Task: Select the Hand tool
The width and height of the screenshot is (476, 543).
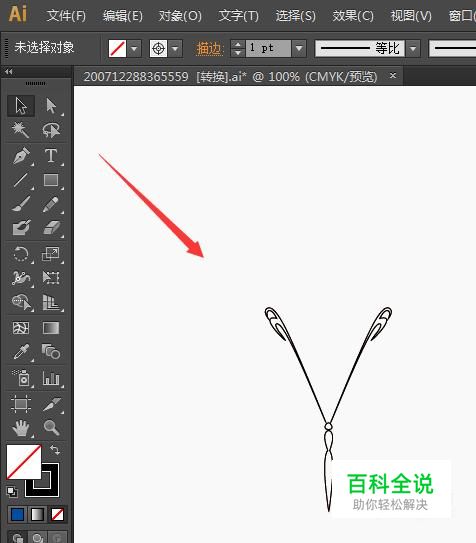Action: click(x=21, y=428)
